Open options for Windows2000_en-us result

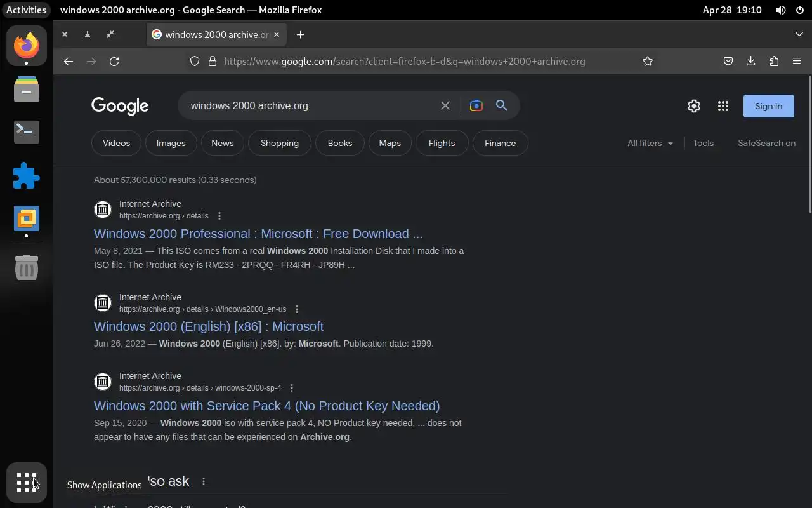point(297,309)
